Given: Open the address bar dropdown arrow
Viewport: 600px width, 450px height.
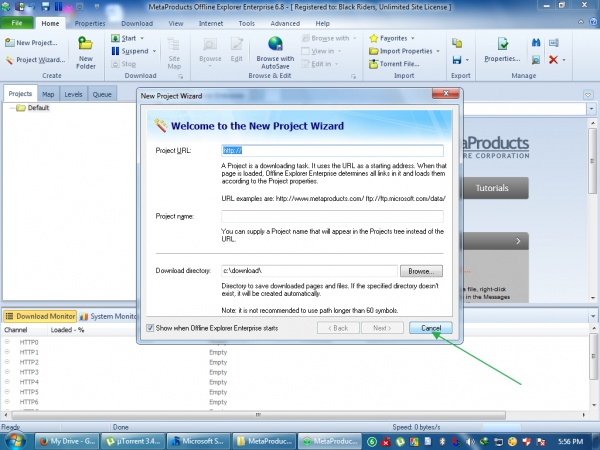Looking at the screenshot, I should (x=592, y=109).
